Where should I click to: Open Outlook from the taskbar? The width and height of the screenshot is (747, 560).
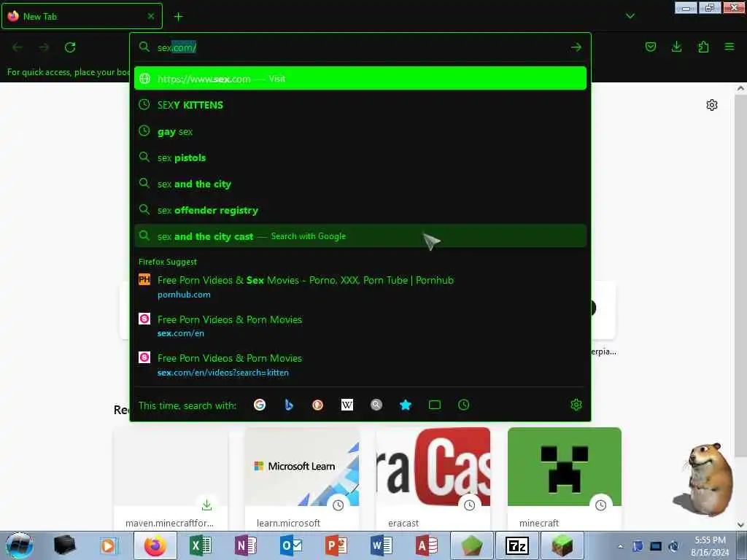[x=291, y=545]
